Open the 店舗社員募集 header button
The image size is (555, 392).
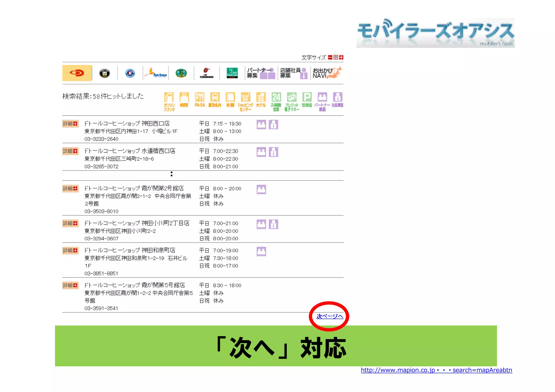coord(294,73)
